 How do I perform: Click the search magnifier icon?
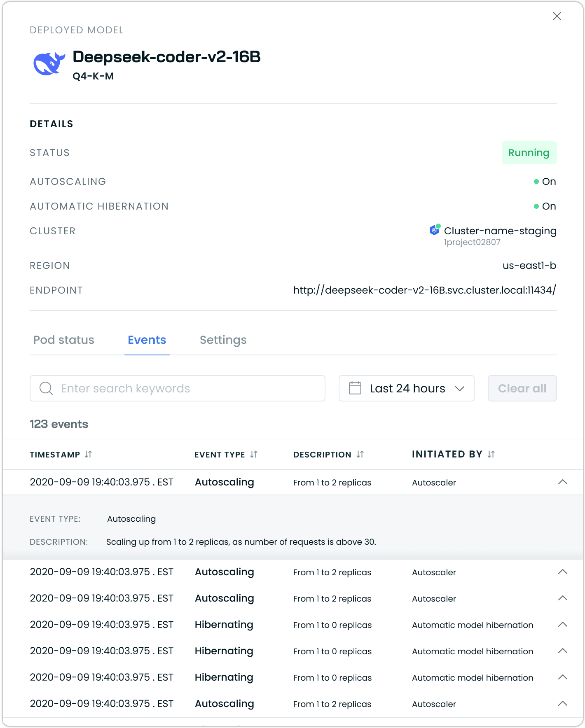pyautogui.click(x=46, y=388)
